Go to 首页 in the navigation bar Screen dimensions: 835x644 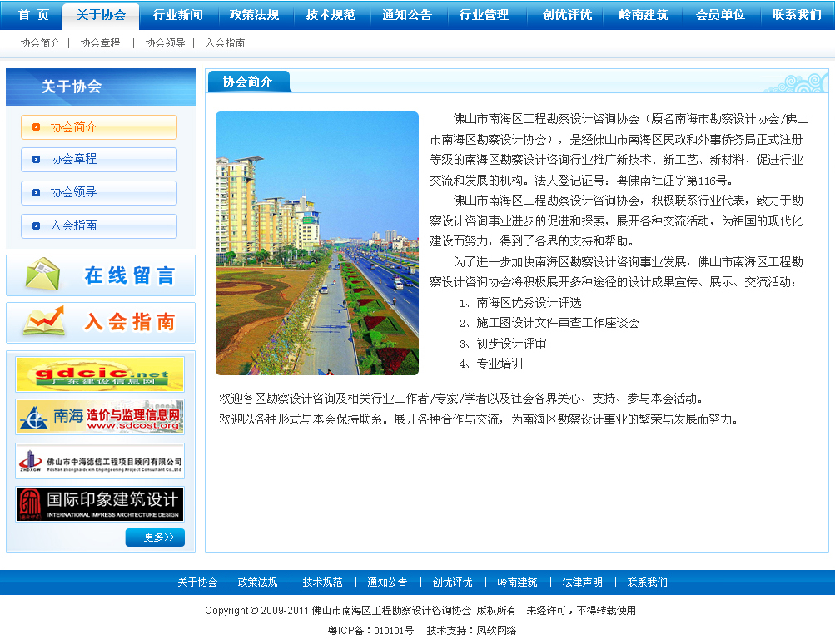pos(34,15)
